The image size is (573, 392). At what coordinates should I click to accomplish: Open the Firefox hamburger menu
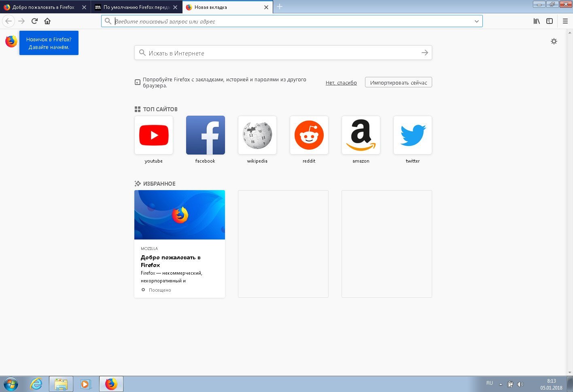coord(565,21)
